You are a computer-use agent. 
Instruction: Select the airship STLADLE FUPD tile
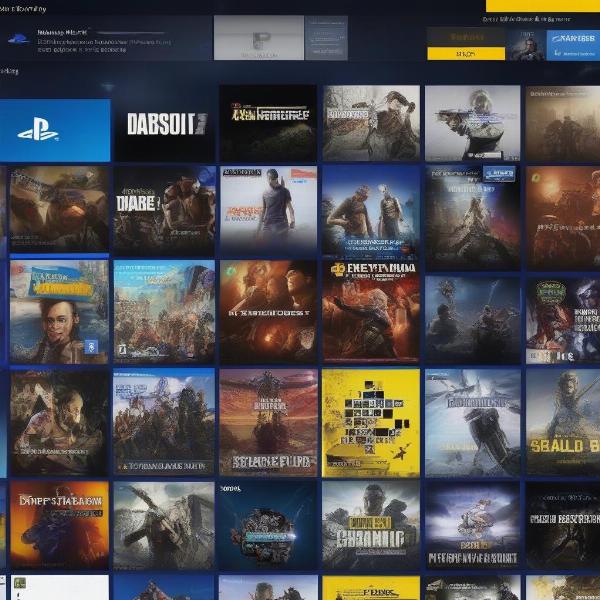(x=269, y=422)
